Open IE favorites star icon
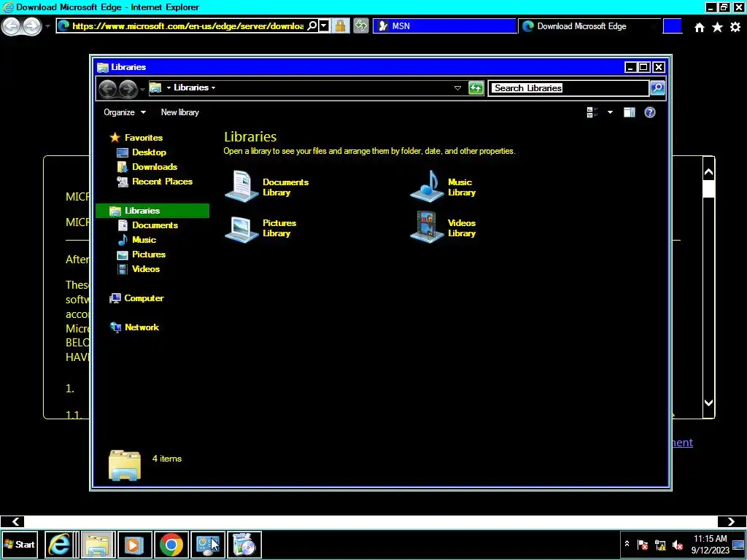This screenshot has height=560, width=747. 718,27
